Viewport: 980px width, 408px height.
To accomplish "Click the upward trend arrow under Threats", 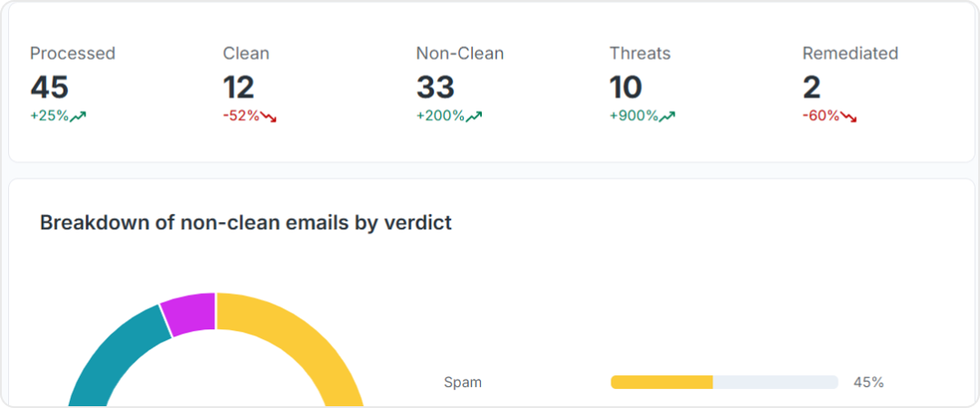I will pos(667,116).
